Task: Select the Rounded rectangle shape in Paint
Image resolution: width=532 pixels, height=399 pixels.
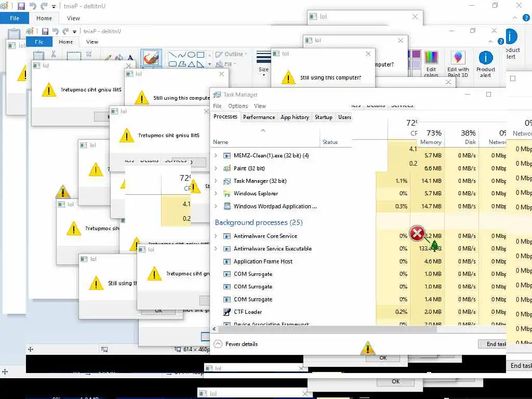Action: point(172,64)
